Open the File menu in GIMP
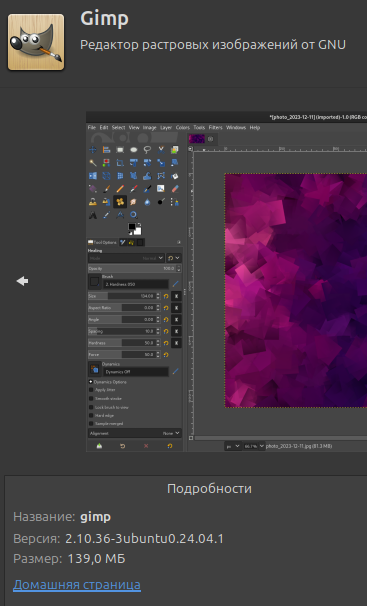 (92, 128)
